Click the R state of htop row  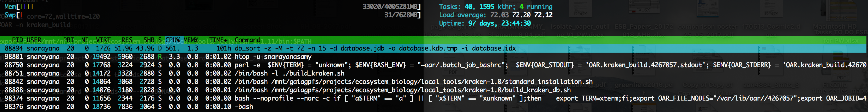(x=160, y=57)
